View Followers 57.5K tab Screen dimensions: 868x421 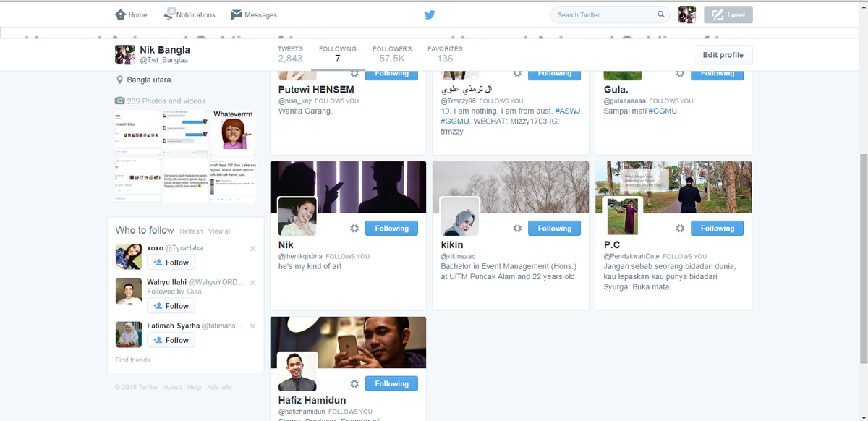click(x=392, y=54)
